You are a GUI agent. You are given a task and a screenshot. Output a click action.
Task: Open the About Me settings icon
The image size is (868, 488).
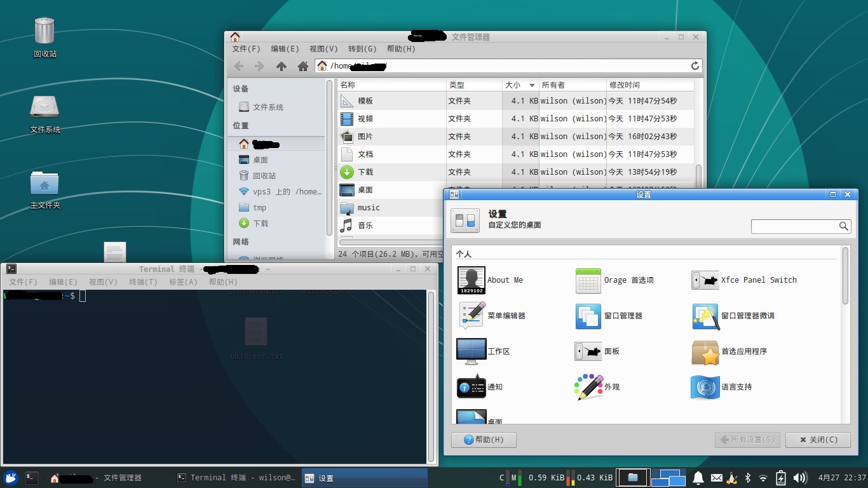pos(471,280)
